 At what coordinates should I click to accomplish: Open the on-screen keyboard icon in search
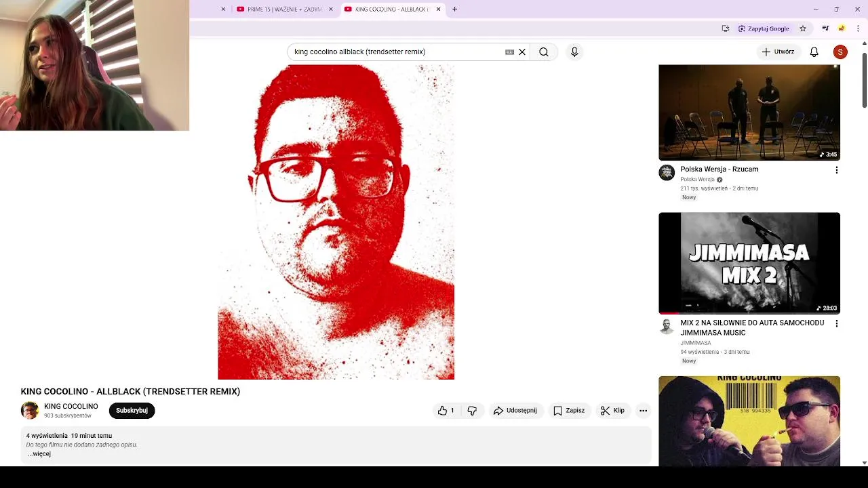point(509,52)
